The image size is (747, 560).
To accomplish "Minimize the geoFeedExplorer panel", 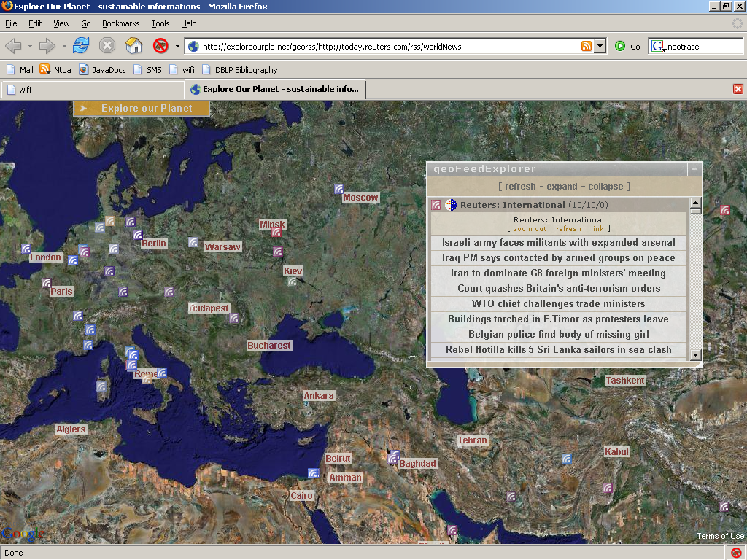I will click(x=694, y=168).
